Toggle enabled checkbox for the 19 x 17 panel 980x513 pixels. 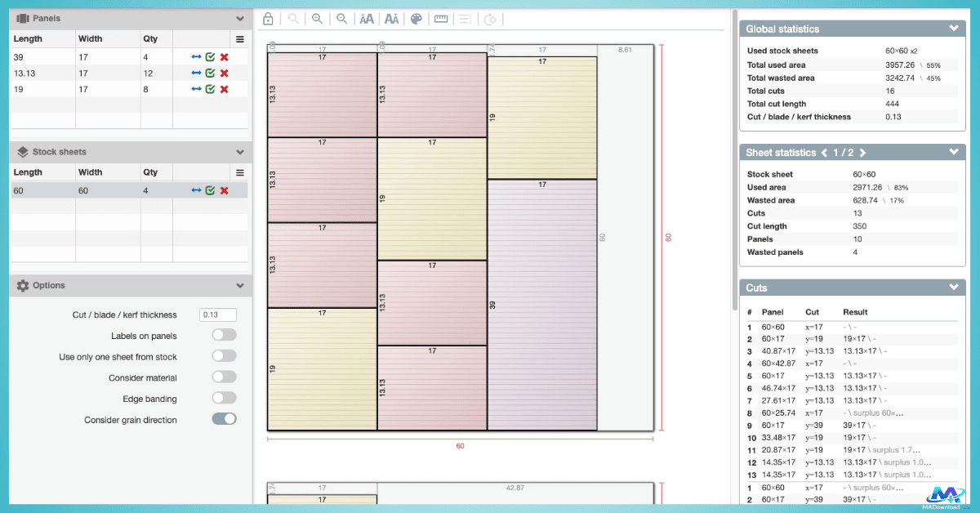pos(210,89)
